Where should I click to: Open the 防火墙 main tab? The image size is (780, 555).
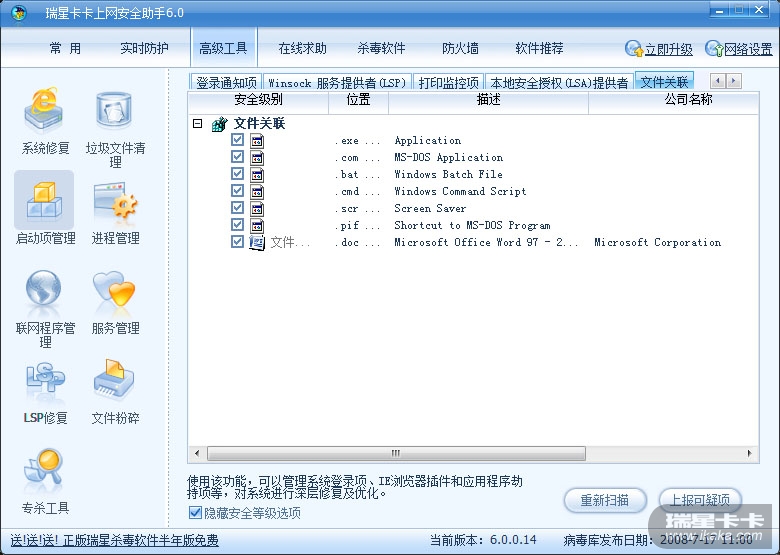460,48
